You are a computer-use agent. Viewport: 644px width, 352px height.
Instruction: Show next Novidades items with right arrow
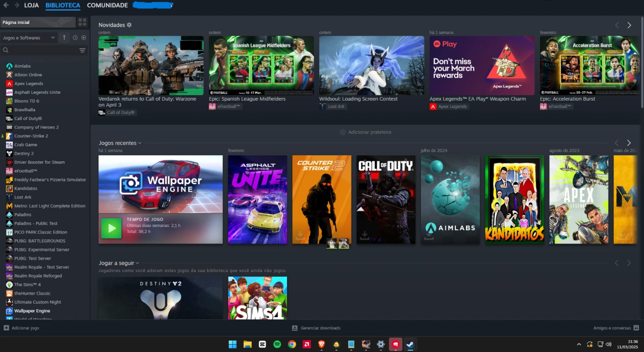click(629, 25)
